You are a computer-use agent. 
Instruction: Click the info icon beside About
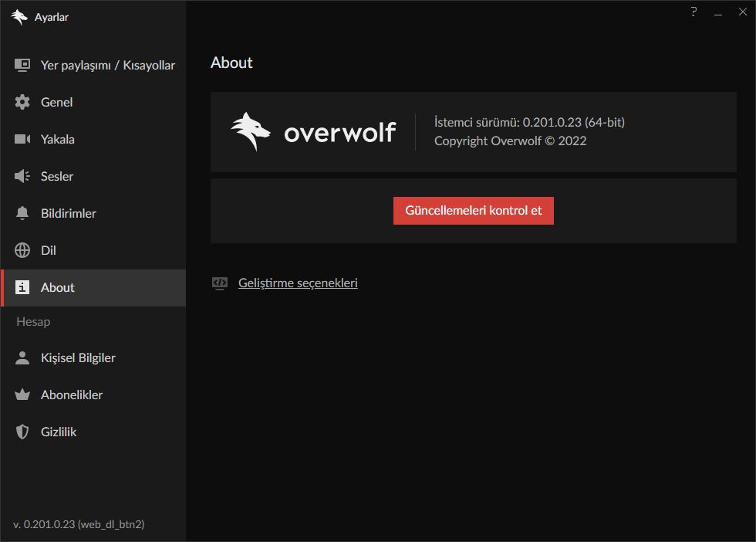(22, 287)
